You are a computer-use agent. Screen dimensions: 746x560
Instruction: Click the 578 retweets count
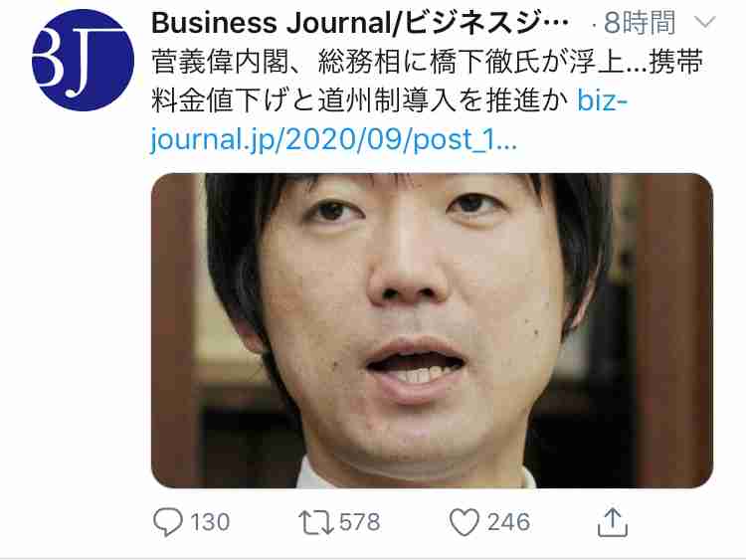360,522
